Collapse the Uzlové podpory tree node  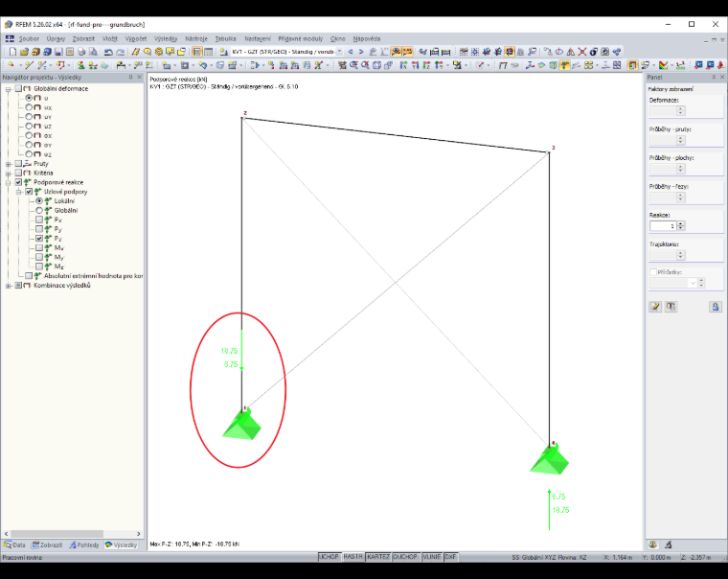pos(18,192)
